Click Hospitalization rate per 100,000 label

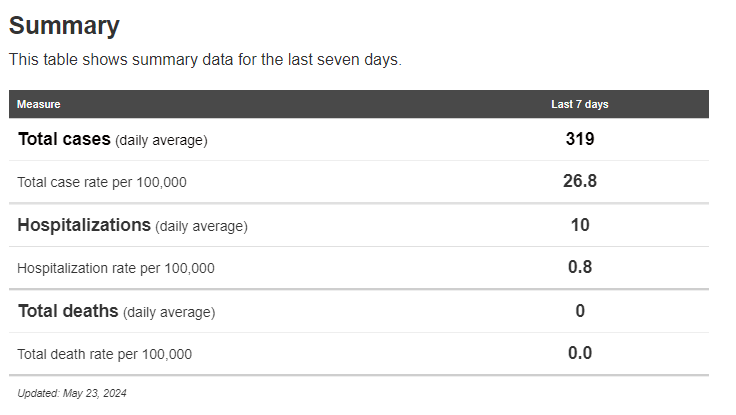[116, 268]
